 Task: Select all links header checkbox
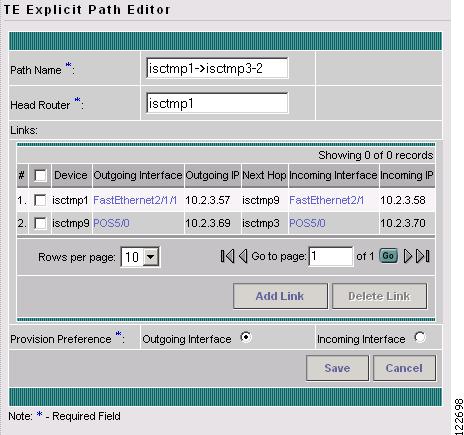pyautogui.click(x=40, y=175)
